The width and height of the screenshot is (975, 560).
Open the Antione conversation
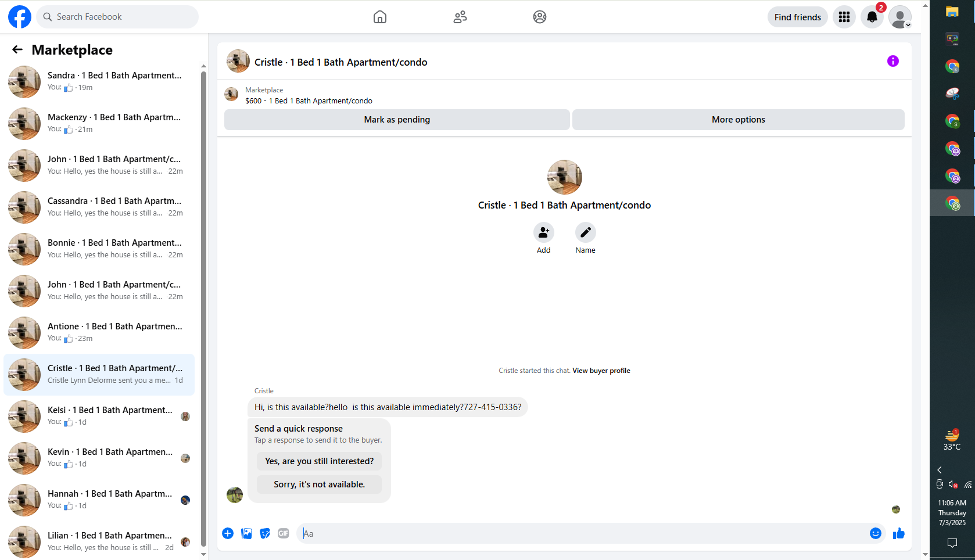point(99,333)
